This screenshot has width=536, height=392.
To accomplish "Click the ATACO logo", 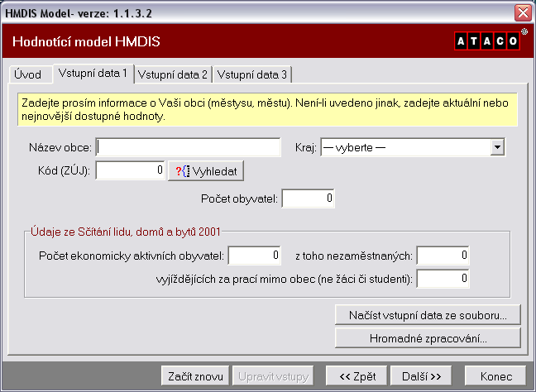I will 486,41.
